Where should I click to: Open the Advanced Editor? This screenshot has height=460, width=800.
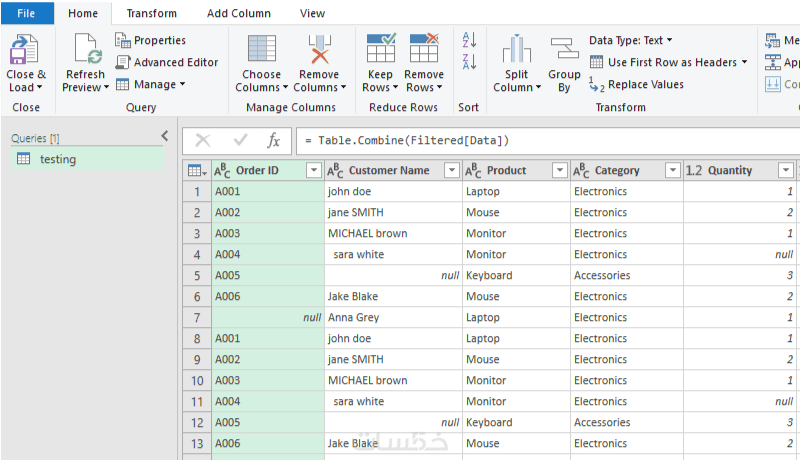pos(166,62)
